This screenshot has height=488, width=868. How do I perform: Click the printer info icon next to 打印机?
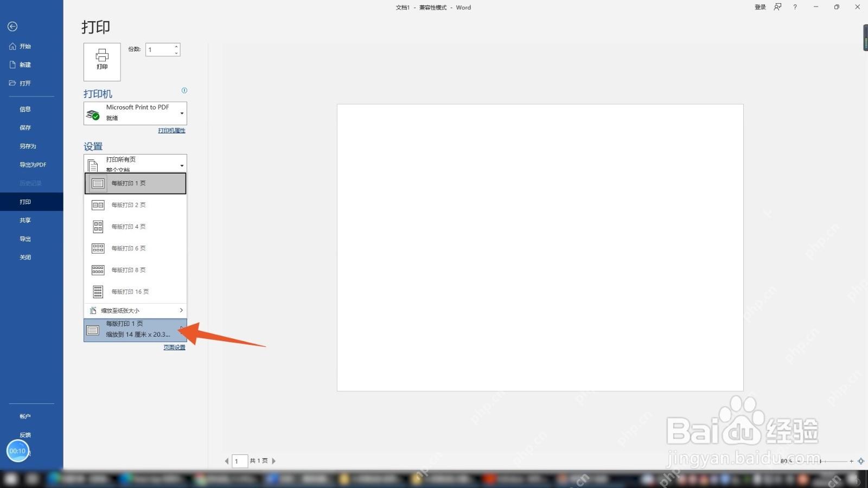tap(184, 91)
